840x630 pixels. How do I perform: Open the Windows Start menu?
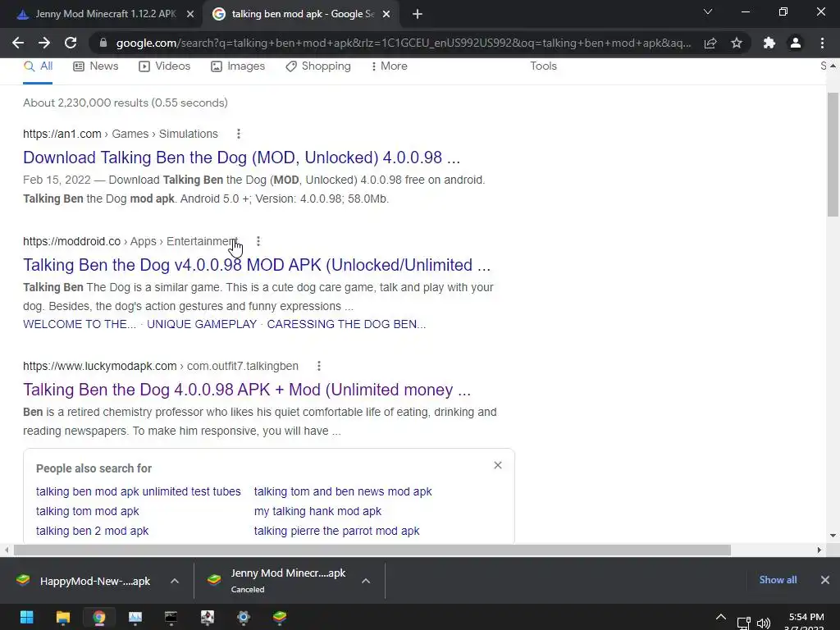[x=27, y=618]
